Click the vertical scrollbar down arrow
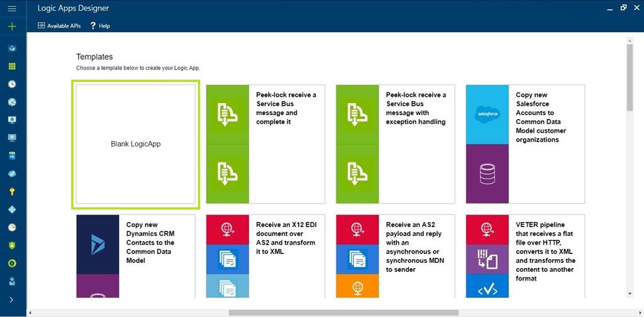 coord(630,294)
